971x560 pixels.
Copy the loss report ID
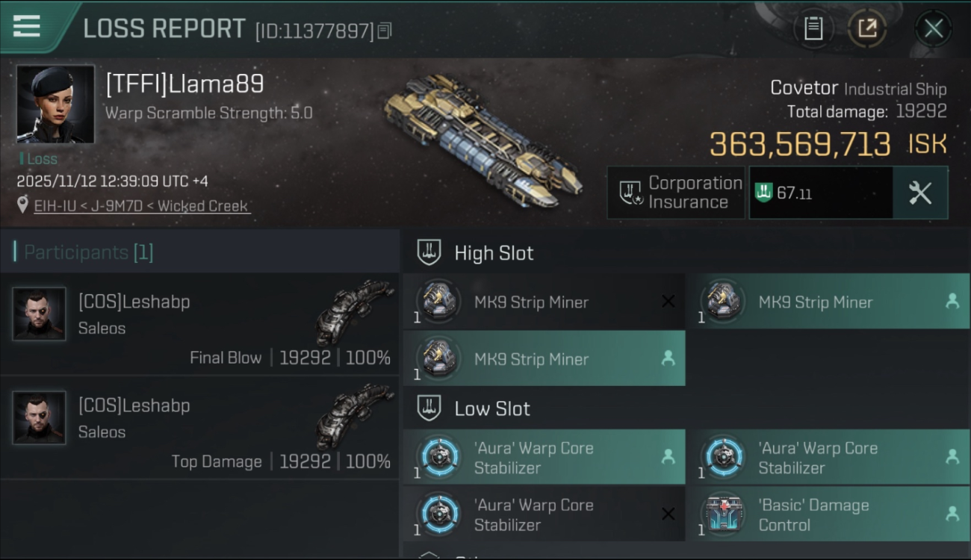(x=385, y=31)
